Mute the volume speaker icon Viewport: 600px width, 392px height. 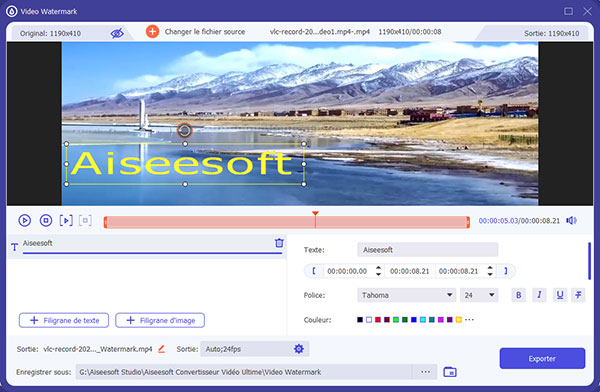tap(571, 220)
